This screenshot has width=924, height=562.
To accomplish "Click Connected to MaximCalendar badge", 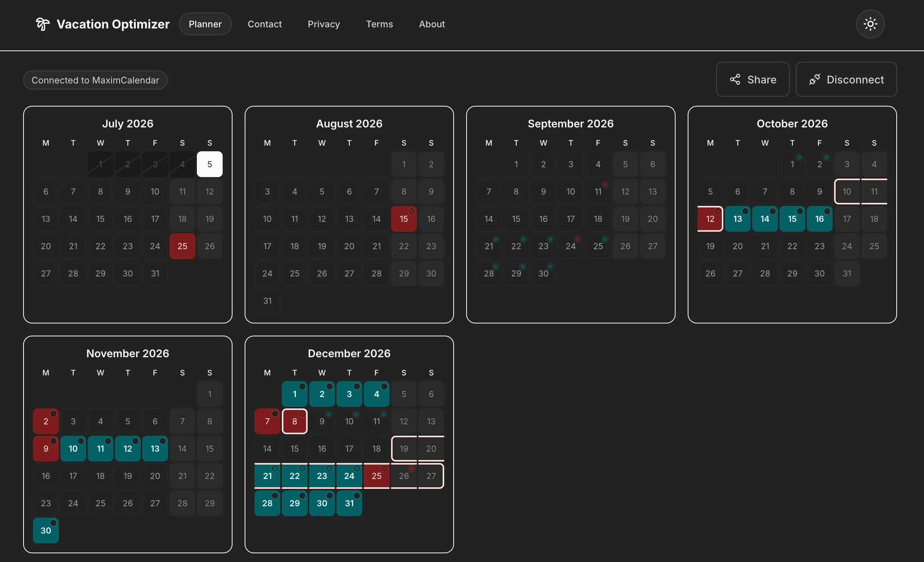I will pyautogui.click(x=95, y=80).
